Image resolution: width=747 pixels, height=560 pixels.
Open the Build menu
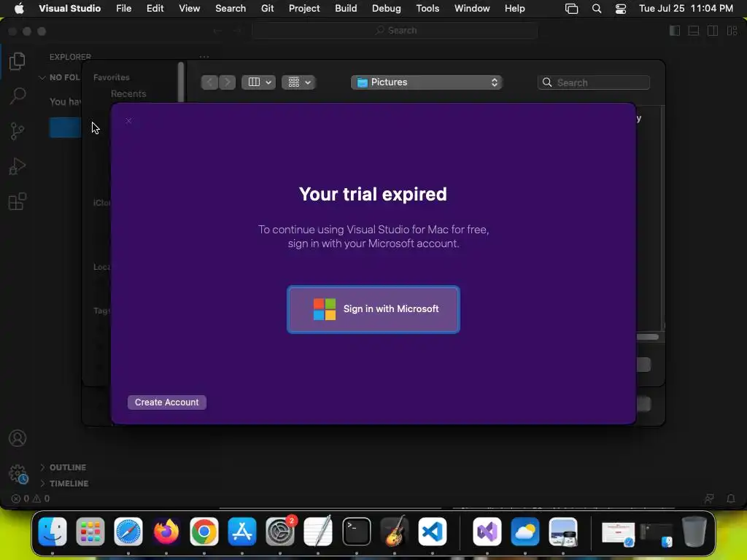click(346, 9)
